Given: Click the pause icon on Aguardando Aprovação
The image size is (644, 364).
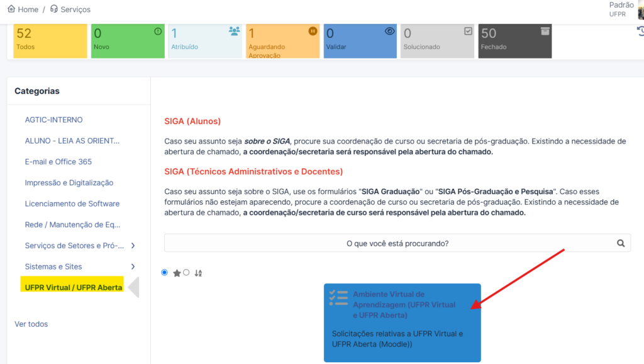Looking at the screenshot, I should (x=313, y=31).
